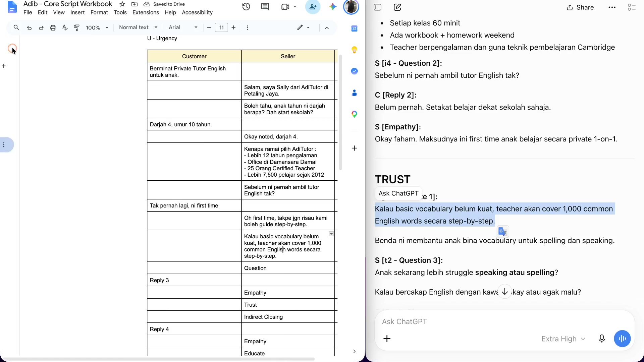Start ChatGPT voice mode button
Screen dimensions: 644x362
(622, 339)
